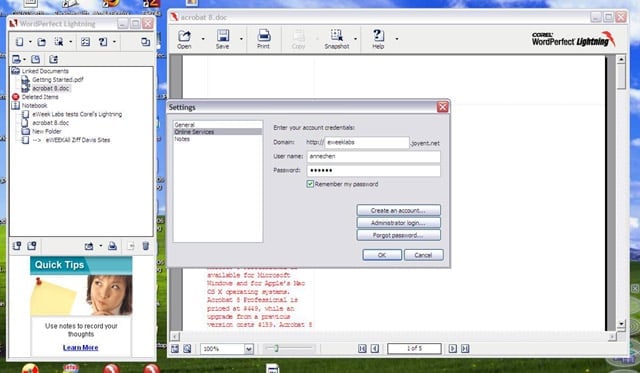640x373 pixels.
Task: Click into the Domain field containing eweeklabs
Action: pyautogui.click(x=367, y=142)
